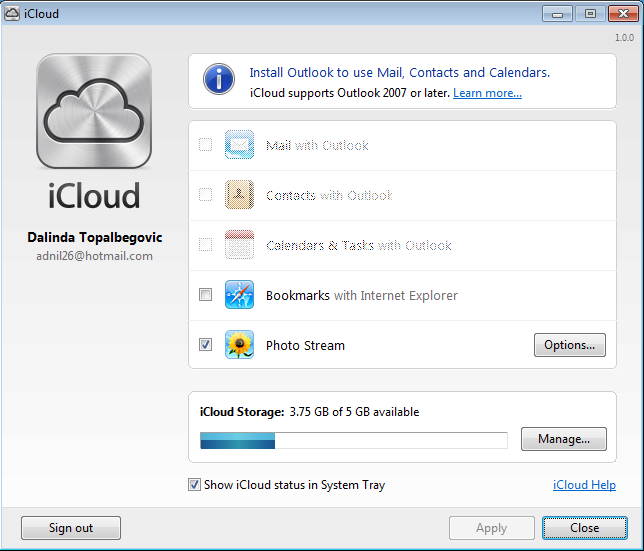
Task: Click the iCloud storage usage bar
Action: click(x=354, y=441)
